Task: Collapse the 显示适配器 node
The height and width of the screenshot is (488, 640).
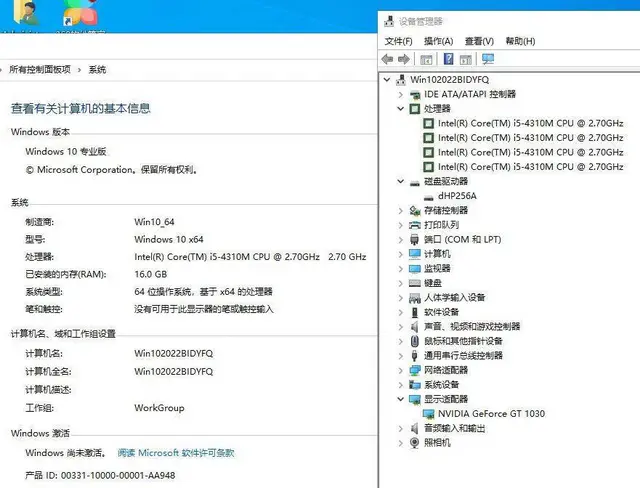Action: 401,399
